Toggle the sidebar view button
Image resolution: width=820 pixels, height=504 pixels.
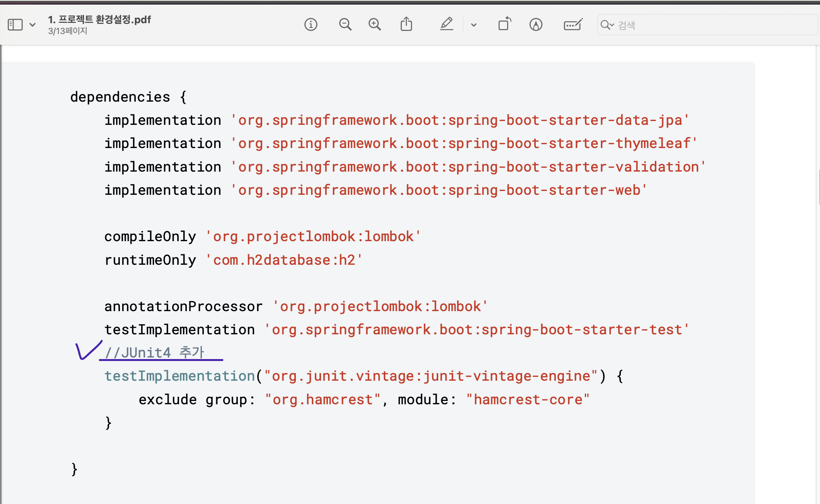coord(15,25)
